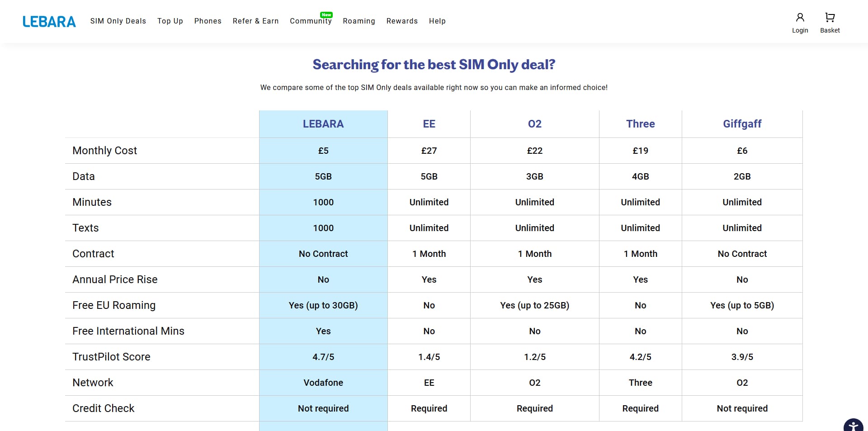868x431 pixels.
Task: Open the accessibility widget icon
Action: 854,426
